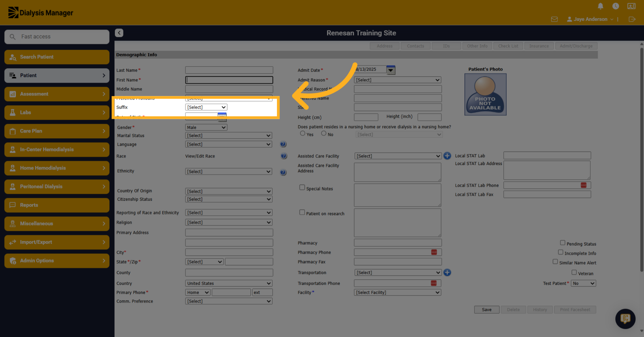Select Yes for nursing home question

tap(302, 133)
